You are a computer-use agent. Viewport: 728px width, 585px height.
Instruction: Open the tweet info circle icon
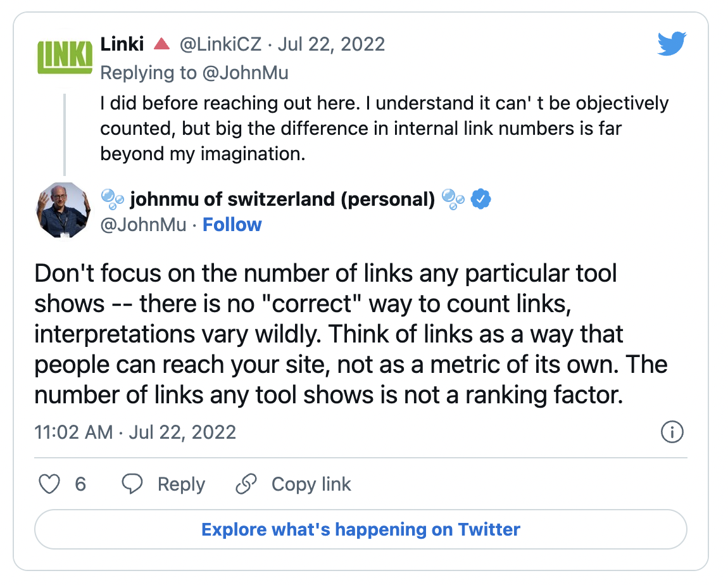672,432
